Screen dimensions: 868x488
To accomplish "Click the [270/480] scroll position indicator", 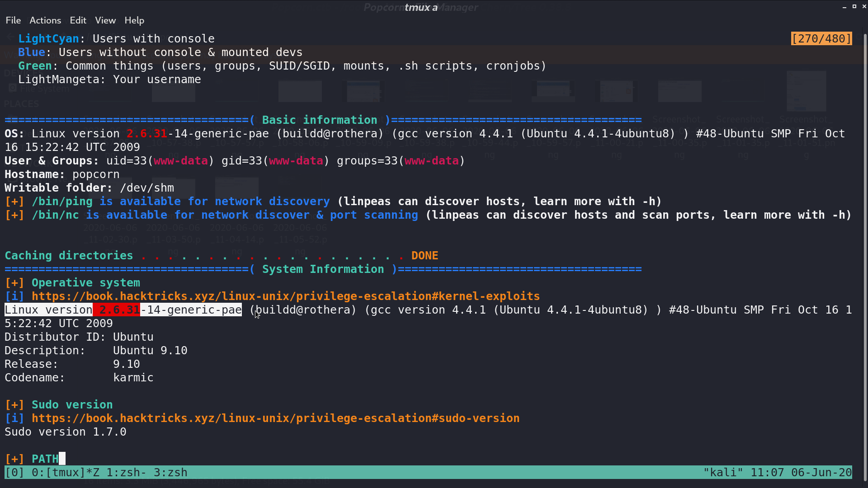I will (821, 39).
